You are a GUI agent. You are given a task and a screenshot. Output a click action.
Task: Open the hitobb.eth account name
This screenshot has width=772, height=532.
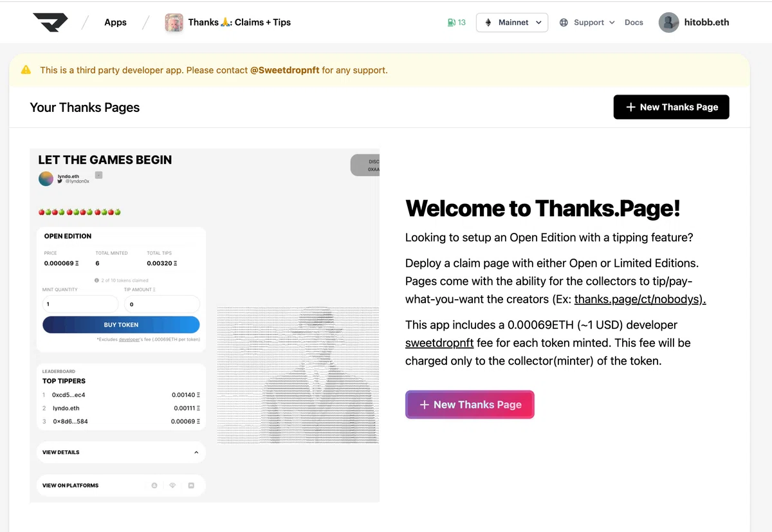pos(706,23)
